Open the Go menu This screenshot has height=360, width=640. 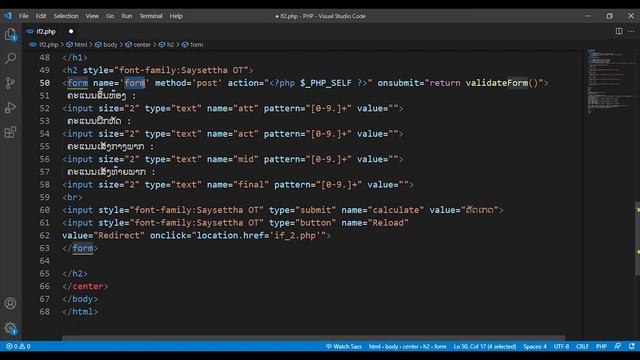110,16
